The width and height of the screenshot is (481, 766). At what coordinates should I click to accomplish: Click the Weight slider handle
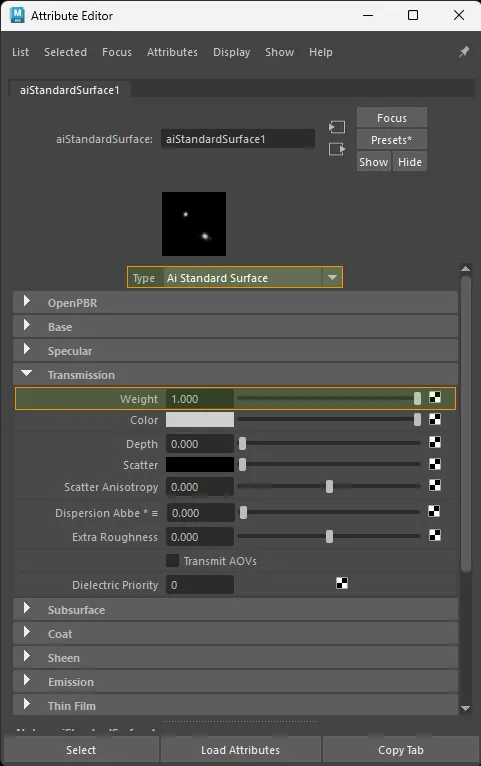click(x=417, y=398)
